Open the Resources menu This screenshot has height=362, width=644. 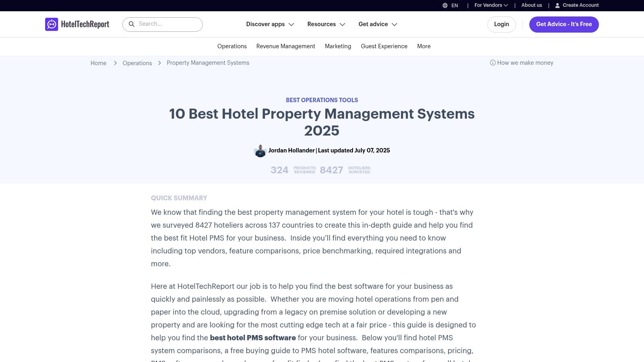coord(326,24)
